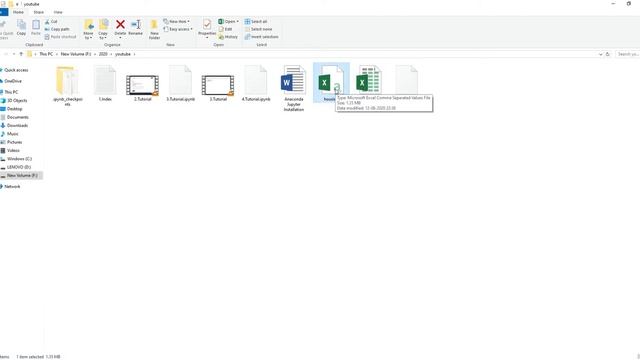Switch to the Share ribbon tab
The image size is (640, 360).
(x=39, y=12)
